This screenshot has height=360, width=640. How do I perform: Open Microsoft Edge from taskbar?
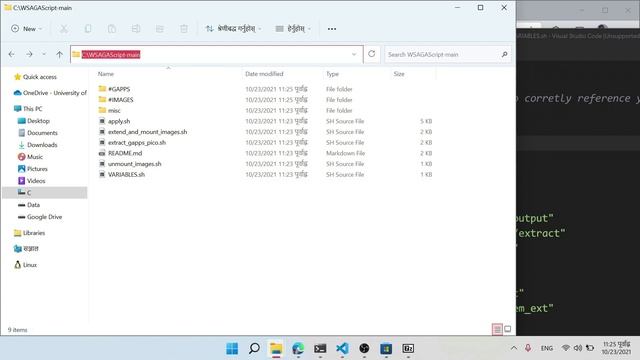point(298,349)
